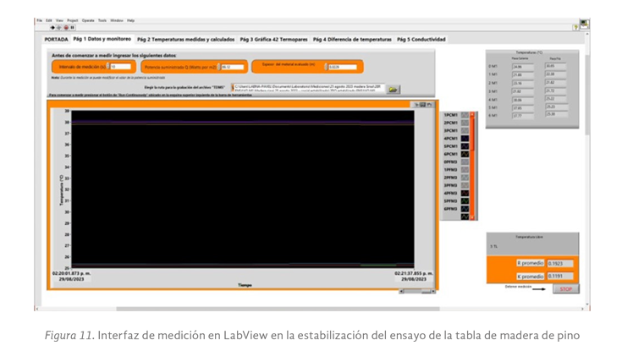Click the 6 M1 Placa Caliente temperature value

[x=523, y=116]
